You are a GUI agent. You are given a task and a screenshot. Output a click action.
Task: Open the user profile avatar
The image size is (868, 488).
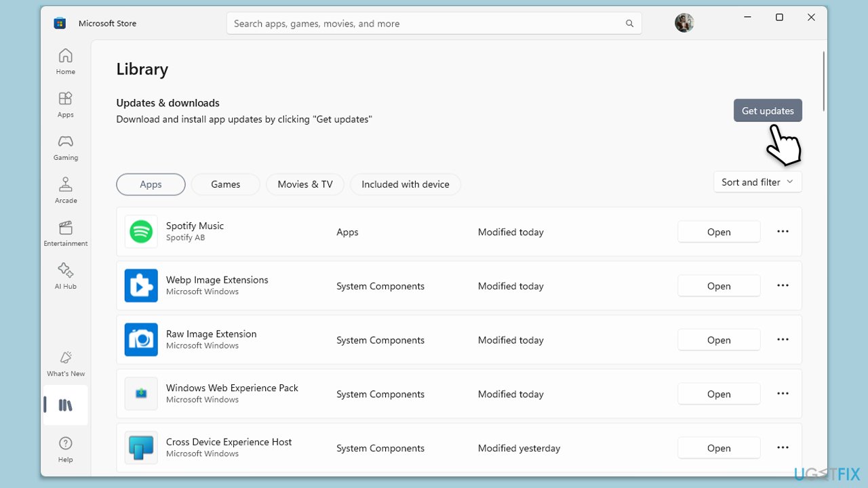coord(684,23)
